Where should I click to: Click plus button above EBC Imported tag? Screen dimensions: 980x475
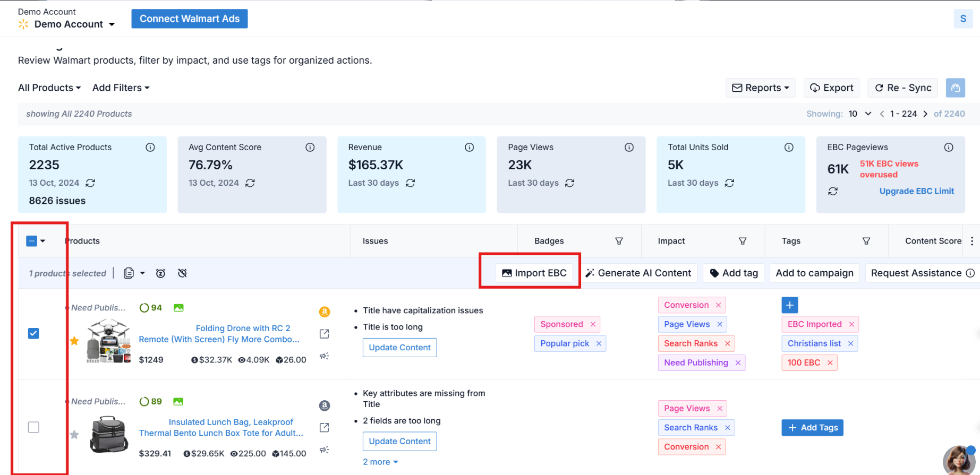click(790, 305)
